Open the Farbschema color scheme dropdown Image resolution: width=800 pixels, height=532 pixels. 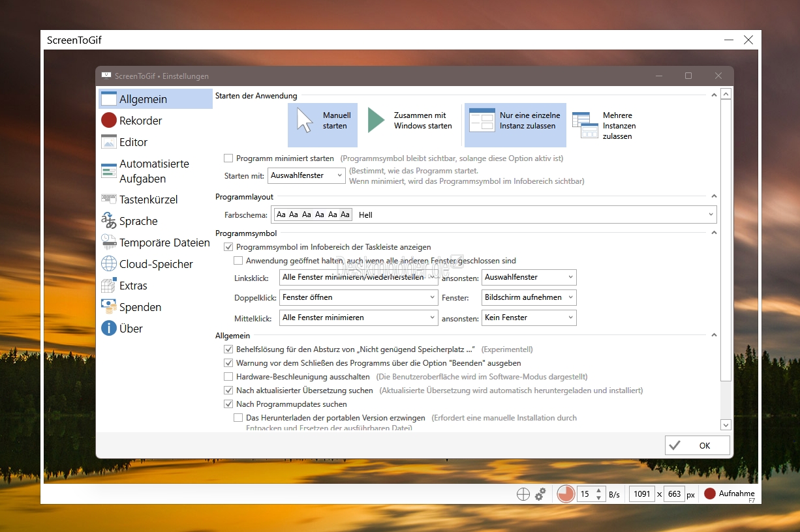(494, 214)
